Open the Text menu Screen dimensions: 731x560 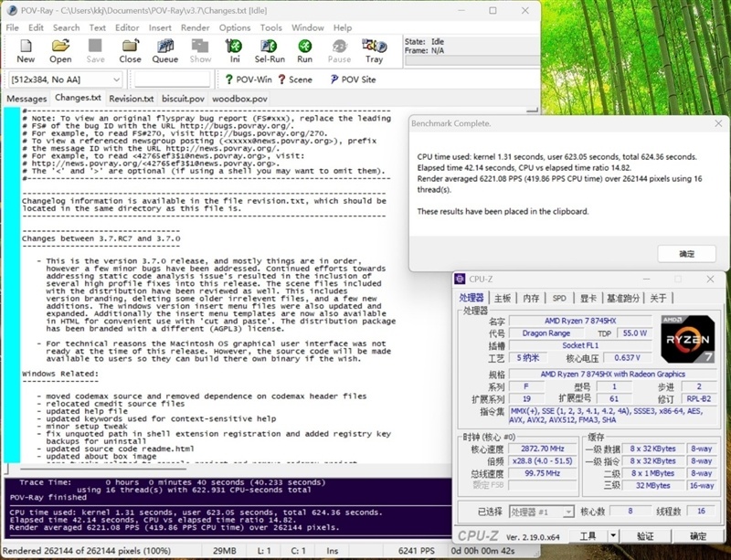point(98,27)
